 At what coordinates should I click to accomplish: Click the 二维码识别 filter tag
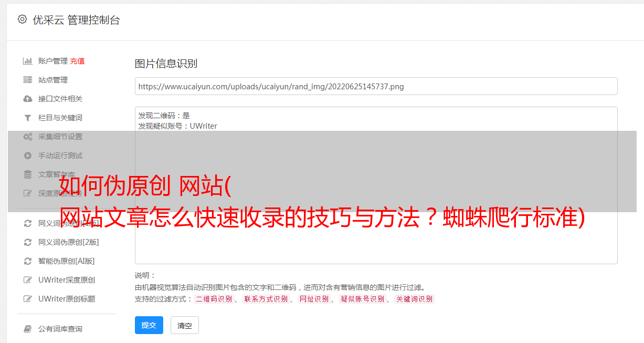(x=214, y=299)
